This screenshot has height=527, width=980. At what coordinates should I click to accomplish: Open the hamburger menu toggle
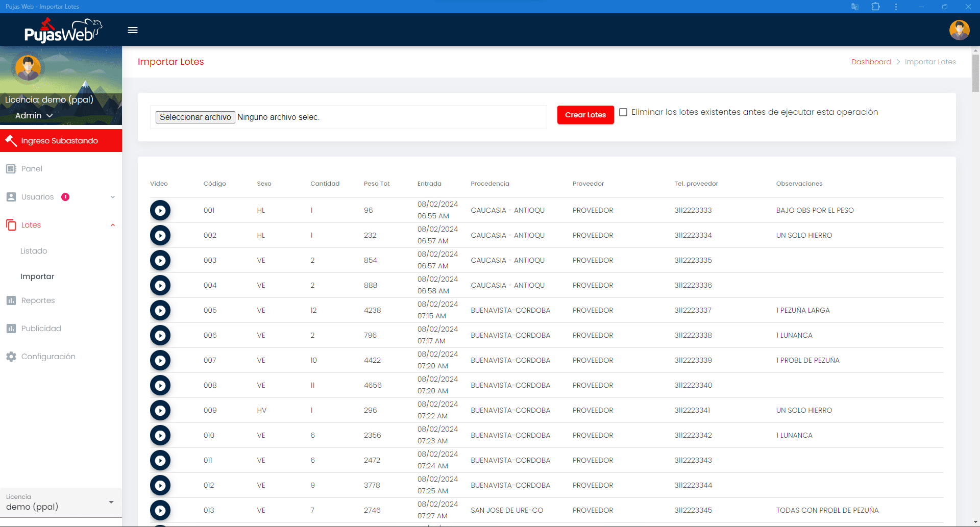[133, 30]
